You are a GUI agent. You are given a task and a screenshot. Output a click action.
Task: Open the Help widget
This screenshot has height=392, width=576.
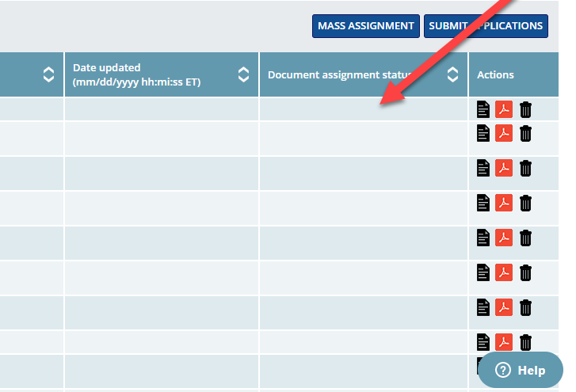(520, 370)
